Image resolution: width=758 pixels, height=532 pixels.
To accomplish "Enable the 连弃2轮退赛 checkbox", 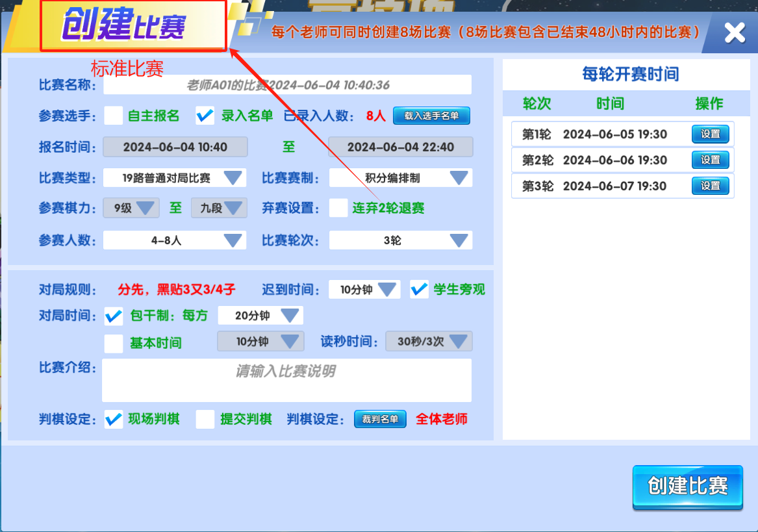I will (x=338, y=208).
